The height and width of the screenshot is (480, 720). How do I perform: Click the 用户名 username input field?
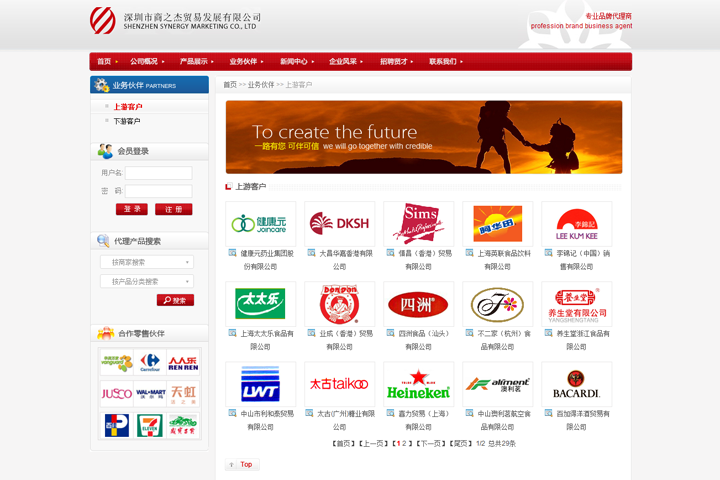[x=158, y=173]
